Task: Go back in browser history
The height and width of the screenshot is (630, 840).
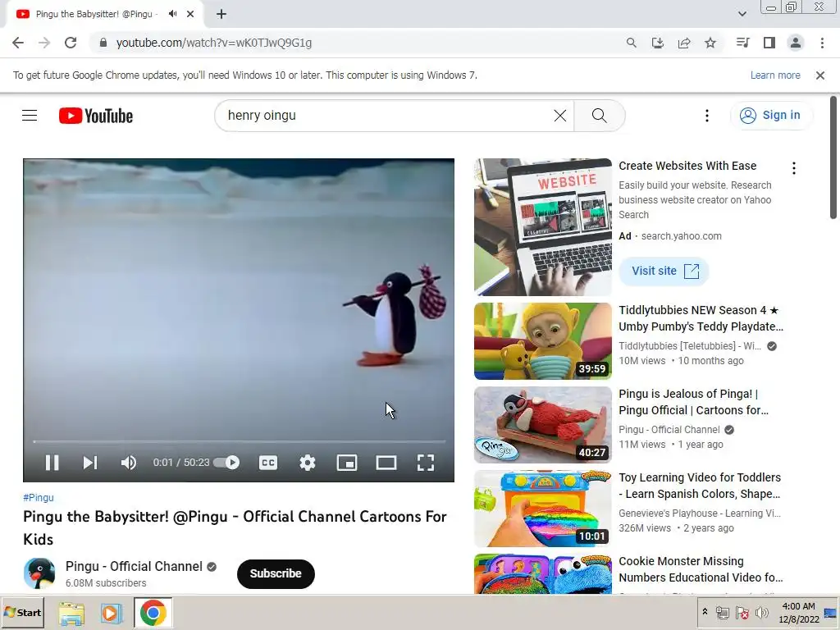Action: click(18, 43)
